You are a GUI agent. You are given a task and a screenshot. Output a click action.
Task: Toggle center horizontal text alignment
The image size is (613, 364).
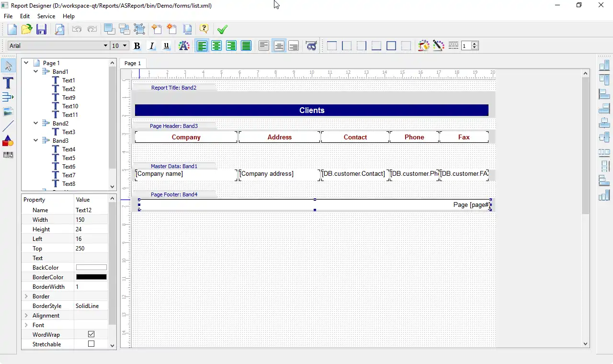pos(217,46)
